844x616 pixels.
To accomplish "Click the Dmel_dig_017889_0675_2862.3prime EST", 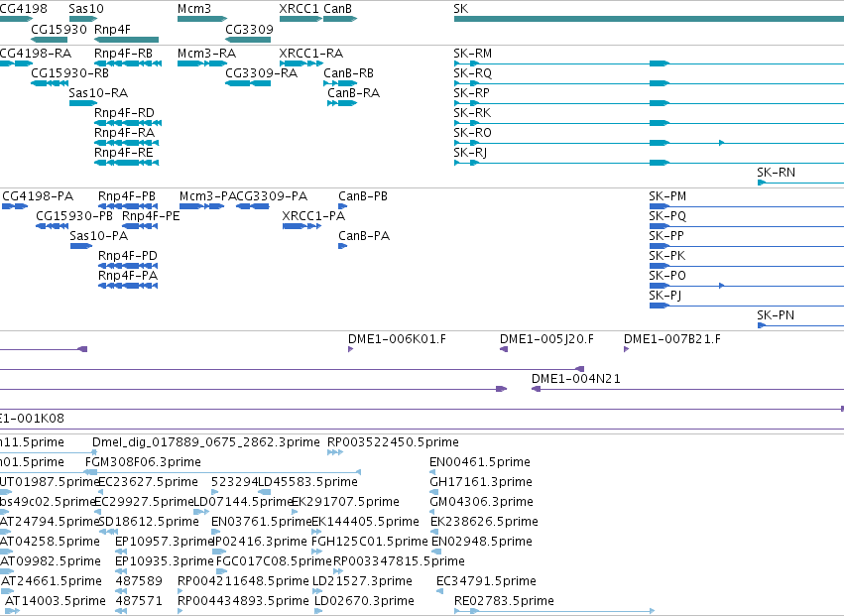I will (x=206, y=442).
